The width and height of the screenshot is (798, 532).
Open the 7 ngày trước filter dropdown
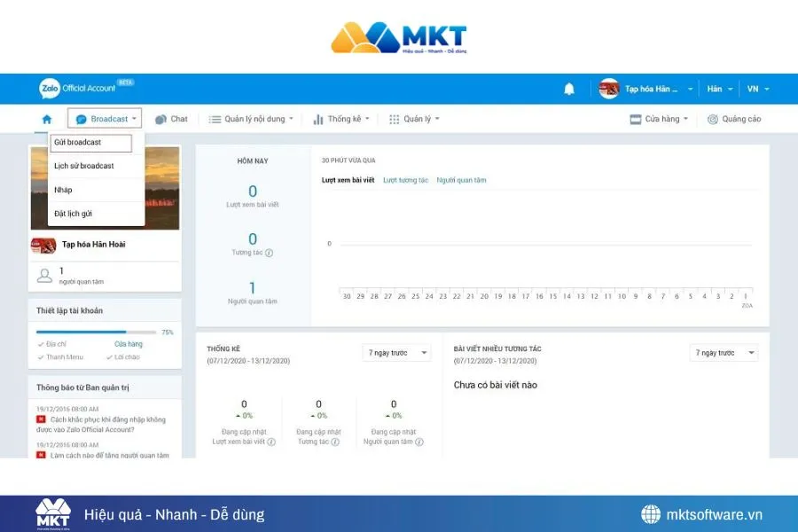395,352
